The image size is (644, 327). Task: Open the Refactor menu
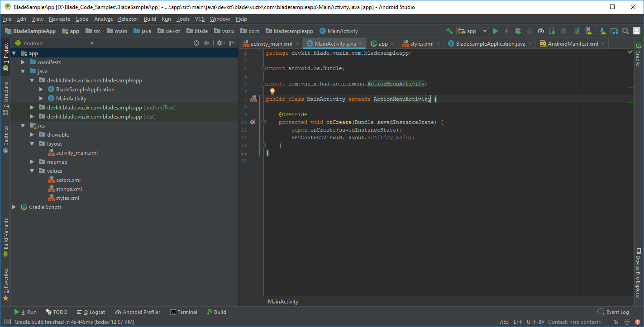click(x=128, y=19)
